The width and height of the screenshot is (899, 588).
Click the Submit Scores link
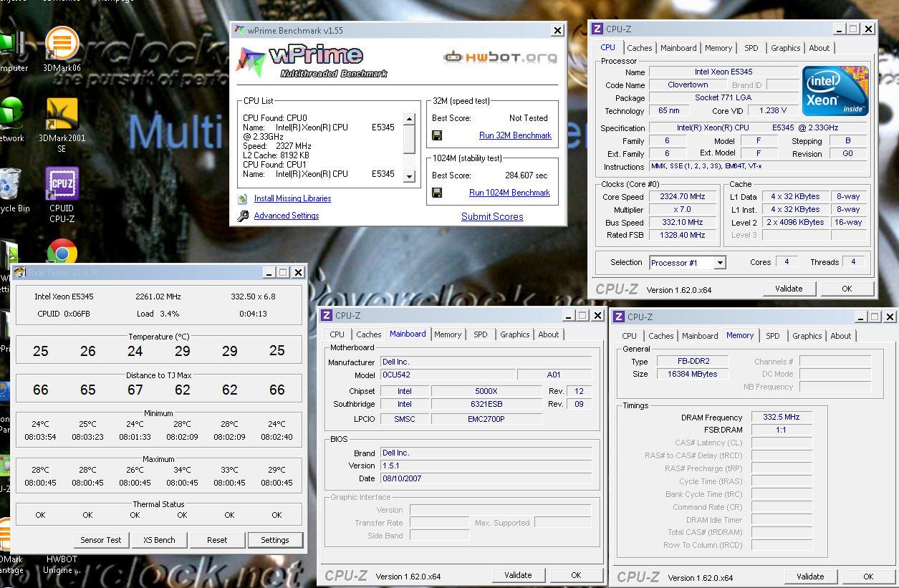[492, 216]
